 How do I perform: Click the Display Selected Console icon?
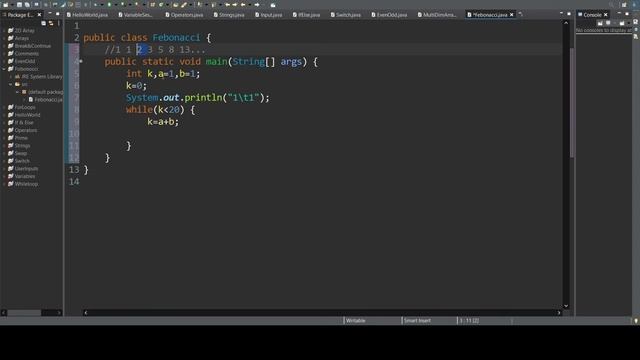coord(608,23)
